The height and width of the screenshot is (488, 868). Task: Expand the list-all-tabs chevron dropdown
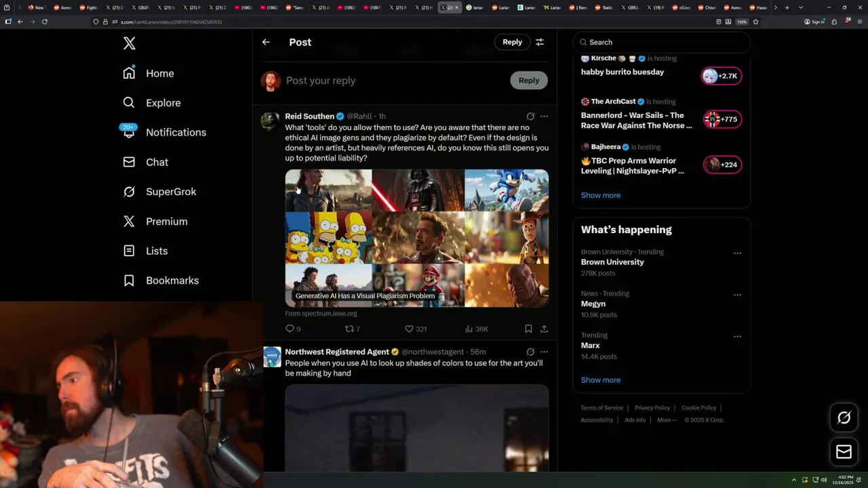click(801, 7)
